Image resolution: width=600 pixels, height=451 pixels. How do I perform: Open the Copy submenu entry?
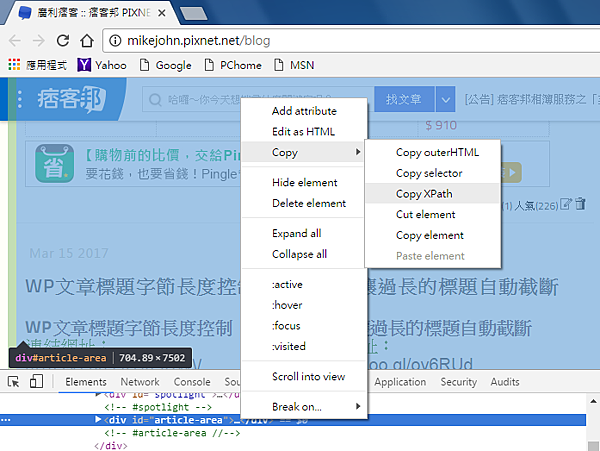pyautogui.click(x=303, y=152)
